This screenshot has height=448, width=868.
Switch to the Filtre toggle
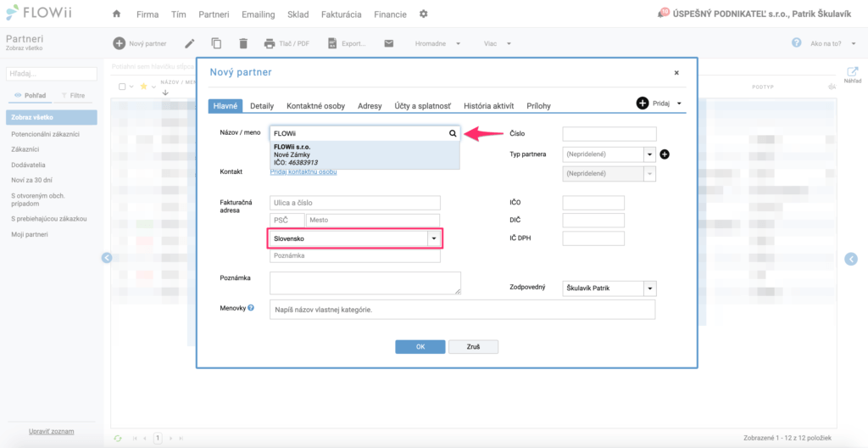[x=74, y=95]
